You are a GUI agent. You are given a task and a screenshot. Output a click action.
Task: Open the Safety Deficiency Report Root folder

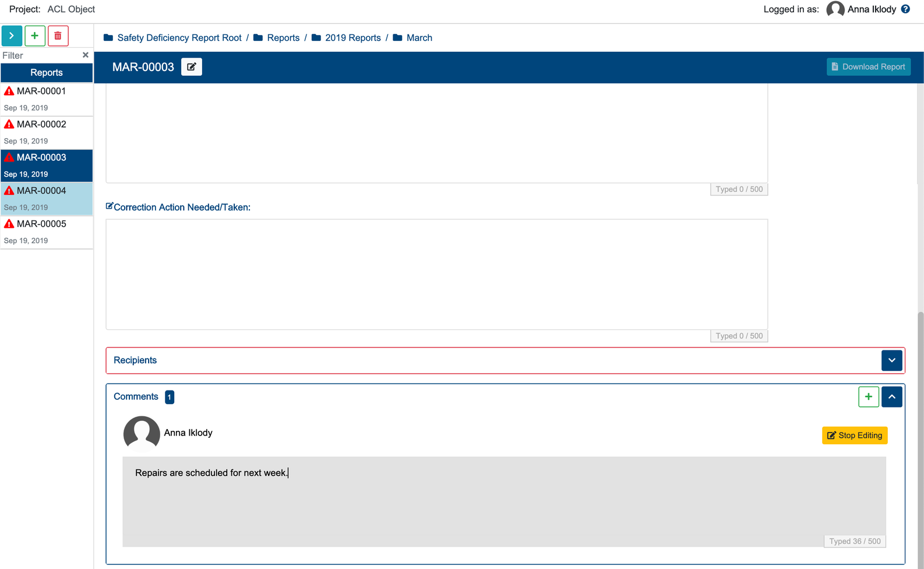[x=172, y=38]
